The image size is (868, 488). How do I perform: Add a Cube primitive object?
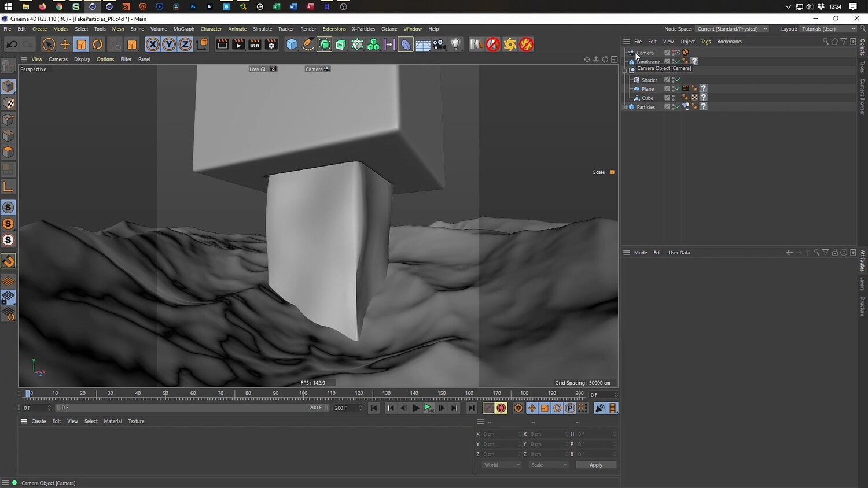point(292,45)
